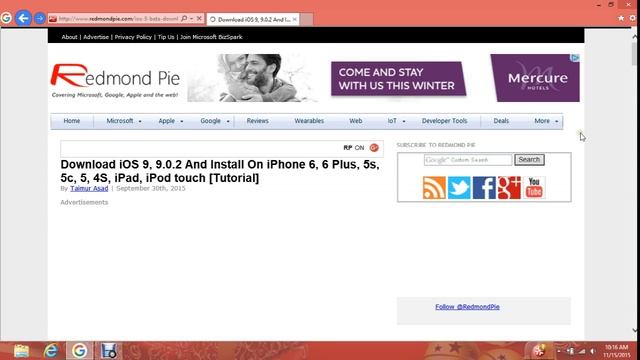
Task: Click the Come and Stay This Winter ad
Action: click(x=398, y=79)
